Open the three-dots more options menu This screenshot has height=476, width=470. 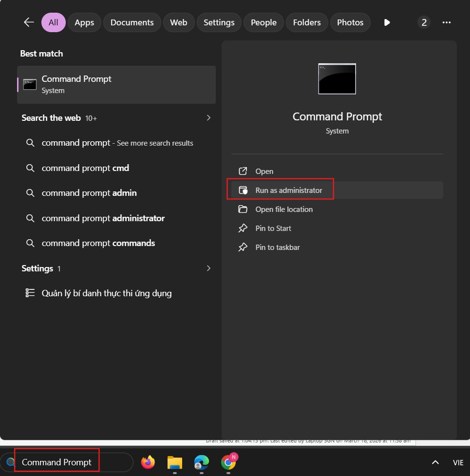pos(446,22)
